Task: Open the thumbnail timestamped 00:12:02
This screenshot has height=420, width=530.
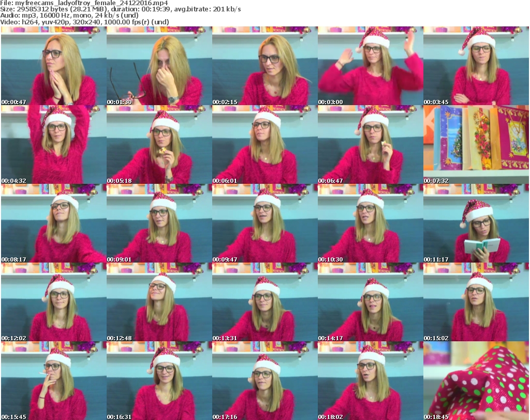Action: pos(53,302)
